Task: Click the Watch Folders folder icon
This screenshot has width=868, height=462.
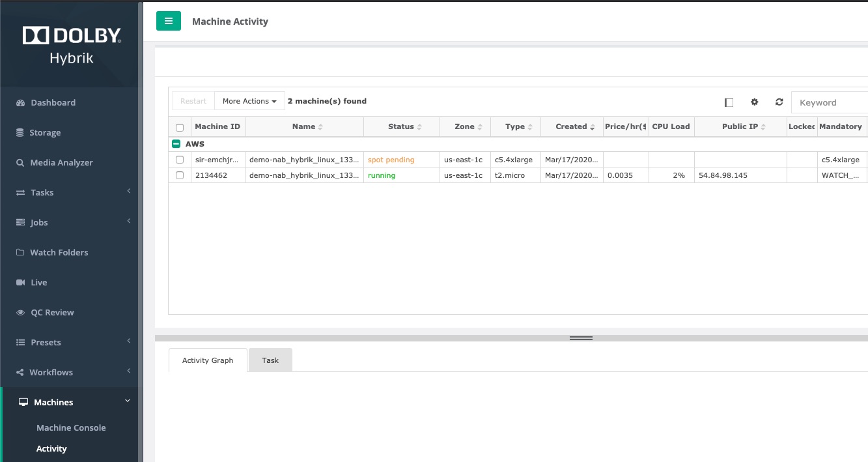Action: pyautogui.click(x=20, y=253)
